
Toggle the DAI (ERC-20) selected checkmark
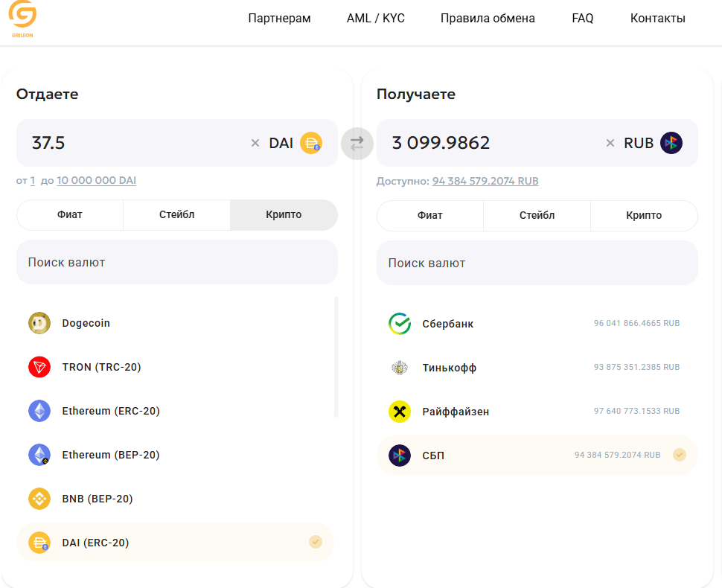click(x=316, y=542)
